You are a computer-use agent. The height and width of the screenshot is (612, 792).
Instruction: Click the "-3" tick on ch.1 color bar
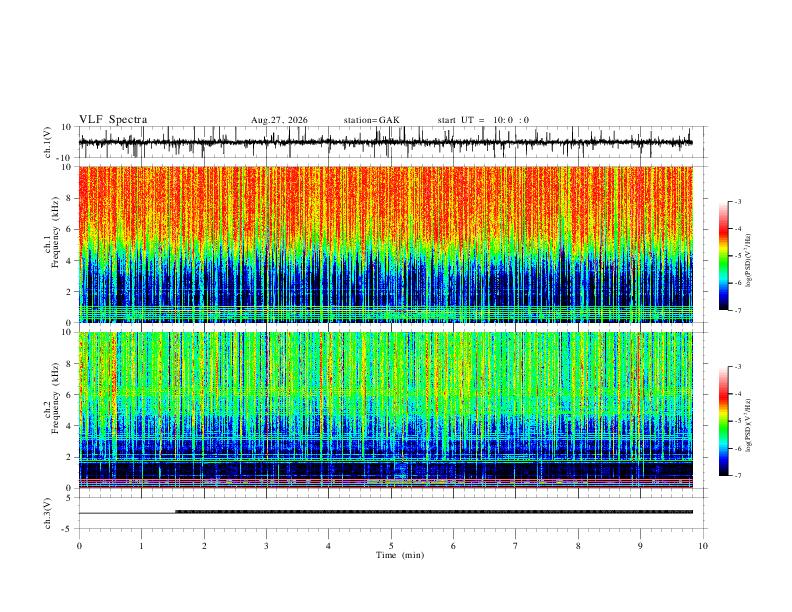pos(737,201)
